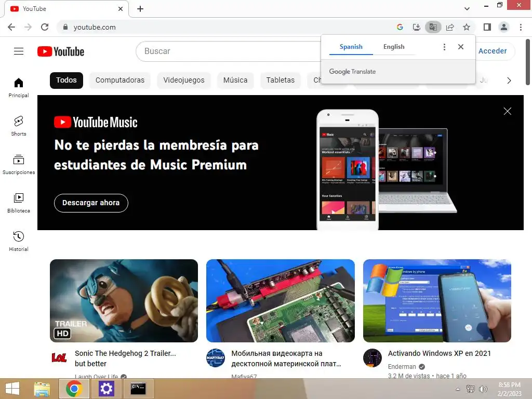Viewport: 532px width, 399px height.
Task: Click the Google icon in address bar
Action: 400,27
